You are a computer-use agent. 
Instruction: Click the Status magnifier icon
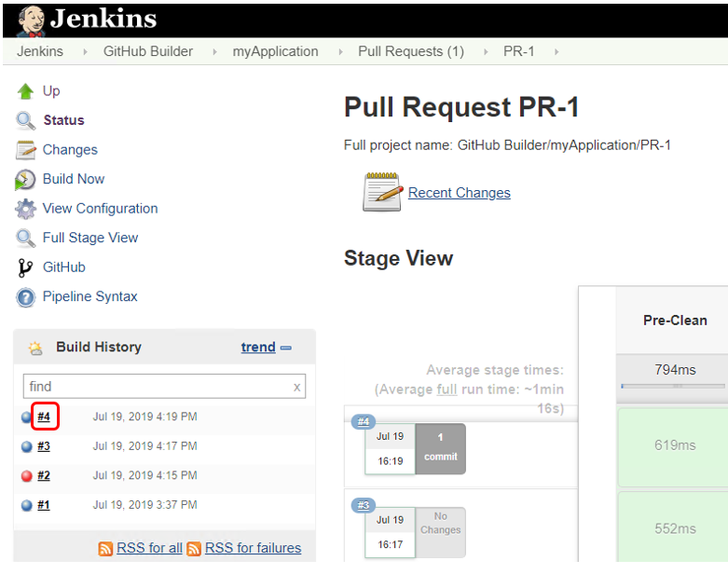pos(25,120)
